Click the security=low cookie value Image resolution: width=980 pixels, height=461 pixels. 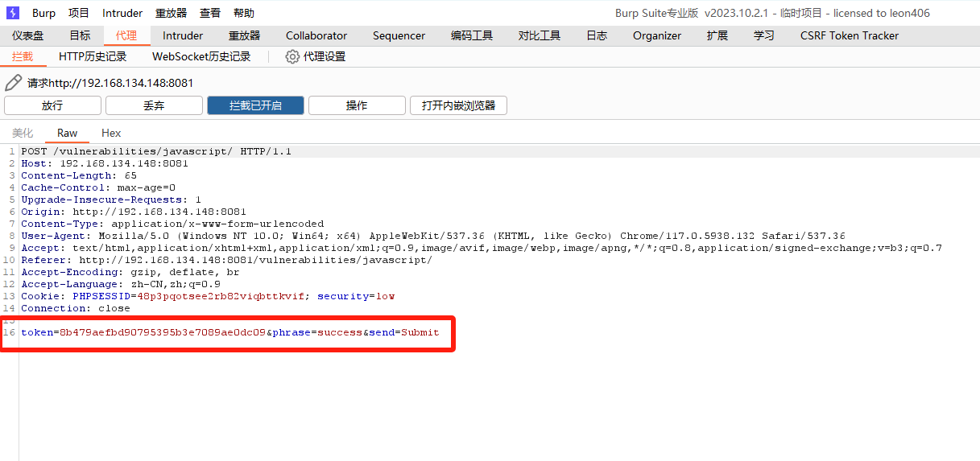click(x=356, y=296)
